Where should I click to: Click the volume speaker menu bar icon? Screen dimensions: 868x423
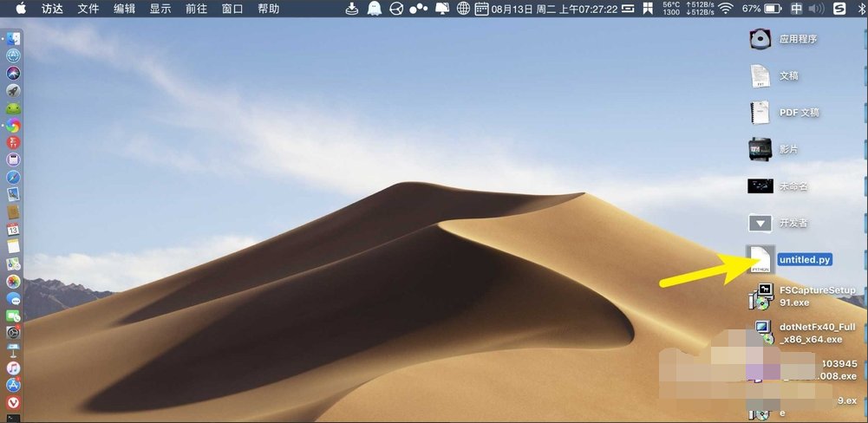pos(814,9)
